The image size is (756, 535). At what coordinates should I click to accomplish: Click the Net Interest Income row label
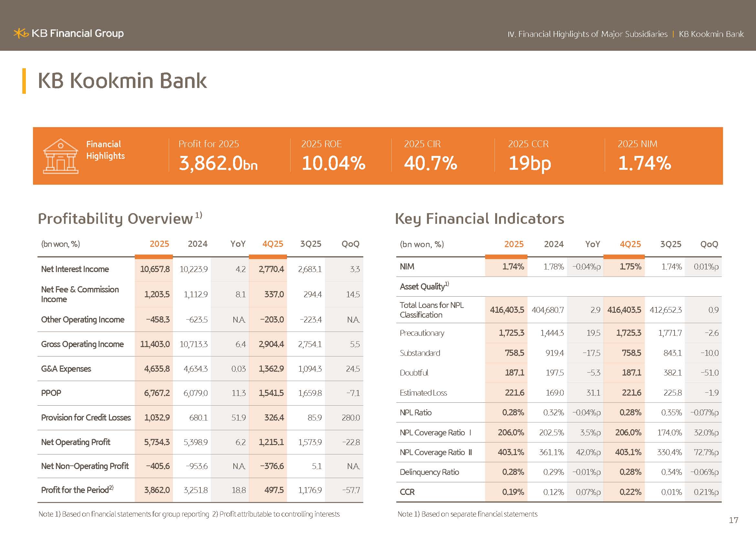click(x=75, y=269)
